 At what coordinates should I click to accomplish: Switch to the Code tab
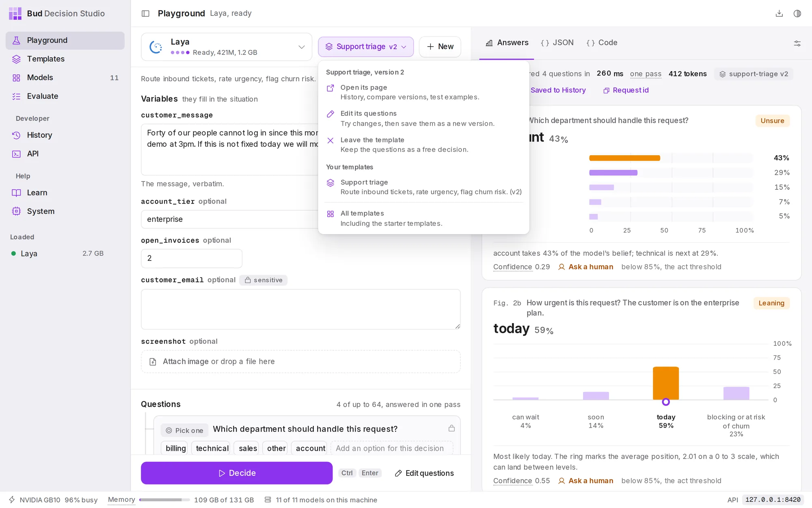click(602, 43)
